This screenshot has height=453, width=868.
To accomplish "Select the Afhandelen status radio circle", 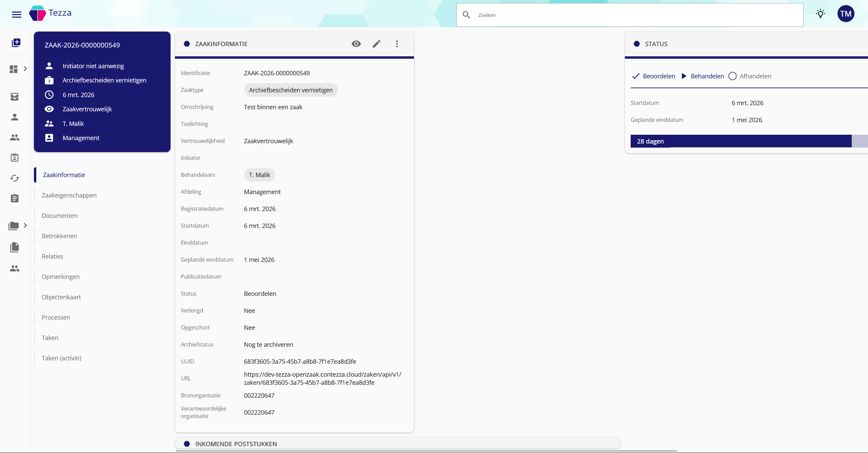I will tap(732, 76).
